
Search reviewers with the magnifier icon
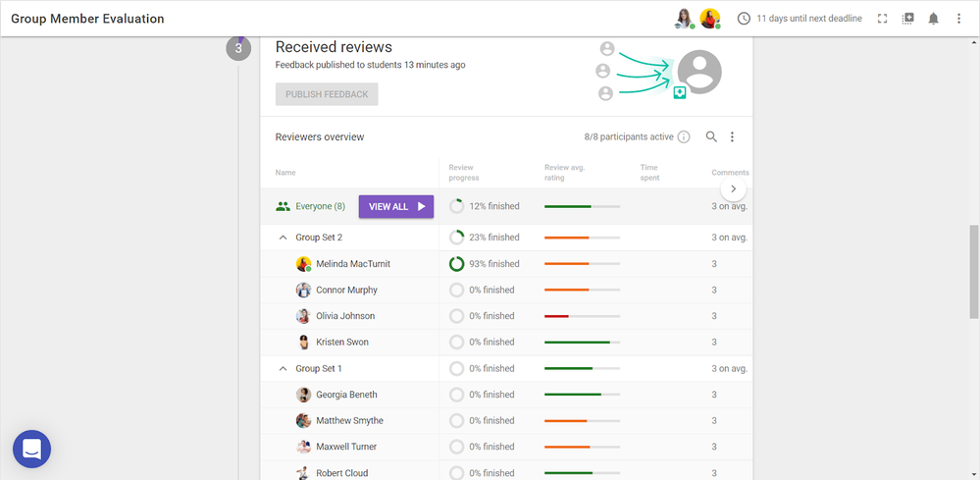[x=711, y=137]
